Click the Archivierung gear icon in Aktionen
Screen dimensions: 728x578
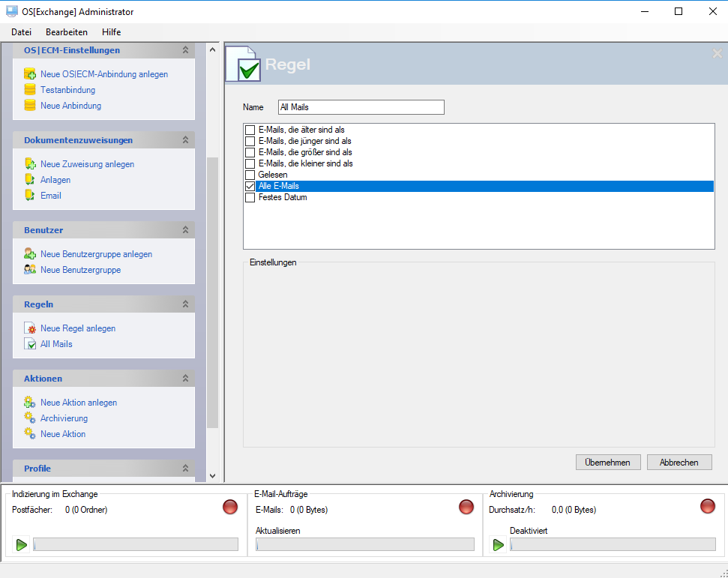(x=30, y=418)
